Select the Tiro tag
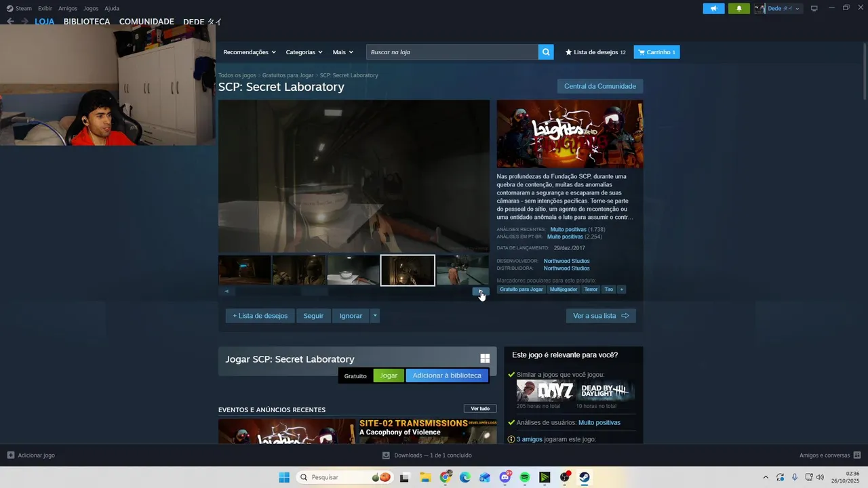 (x=609, y=289)
